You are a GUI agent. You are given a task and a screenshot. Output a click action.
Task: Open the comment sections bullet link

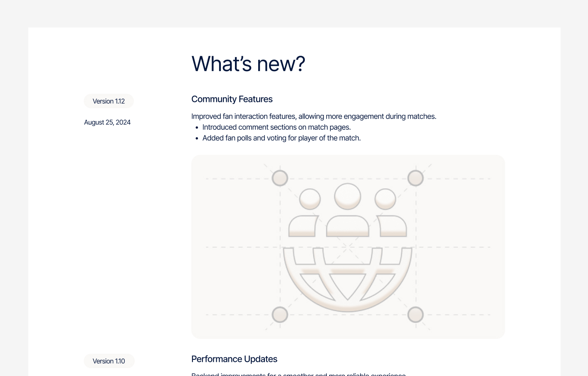pyautogui.click(x=276, y=127)
